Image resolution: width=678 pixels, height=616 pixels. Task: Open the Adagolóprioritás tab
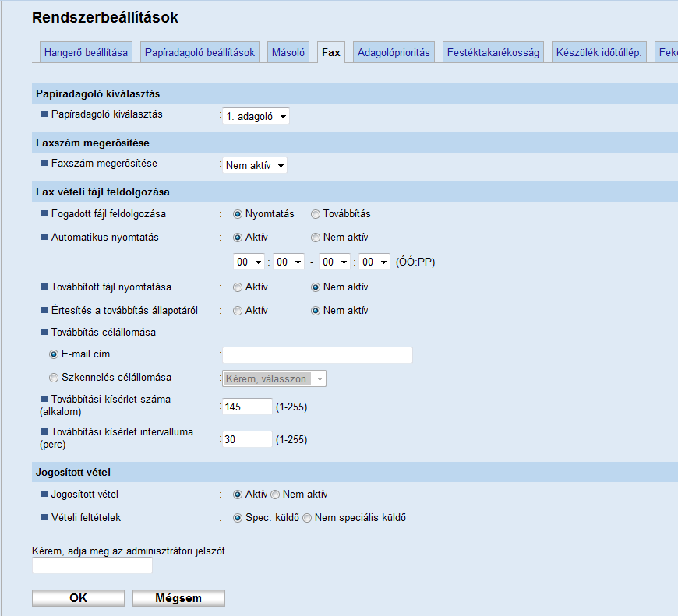pyautogui.click(x=394, y=52)
